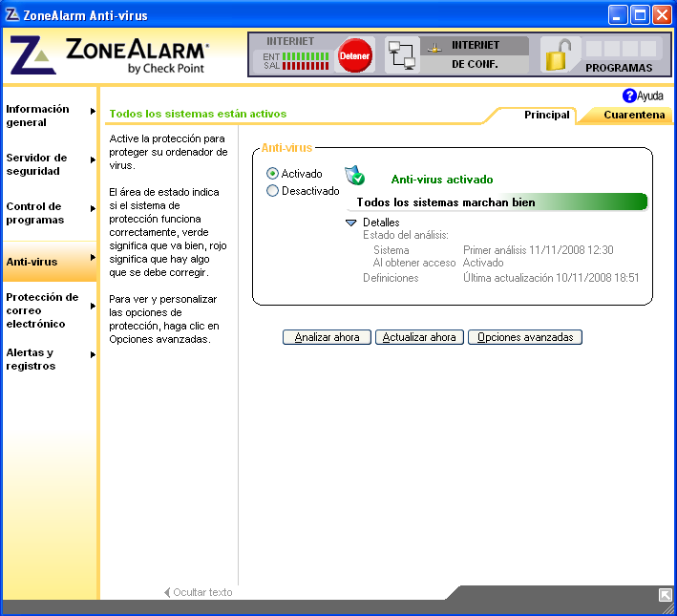The width and height of the screenshot is (677, 616).
Task: Expand the Anti-virus sidebar arrow
Action: 93,258
